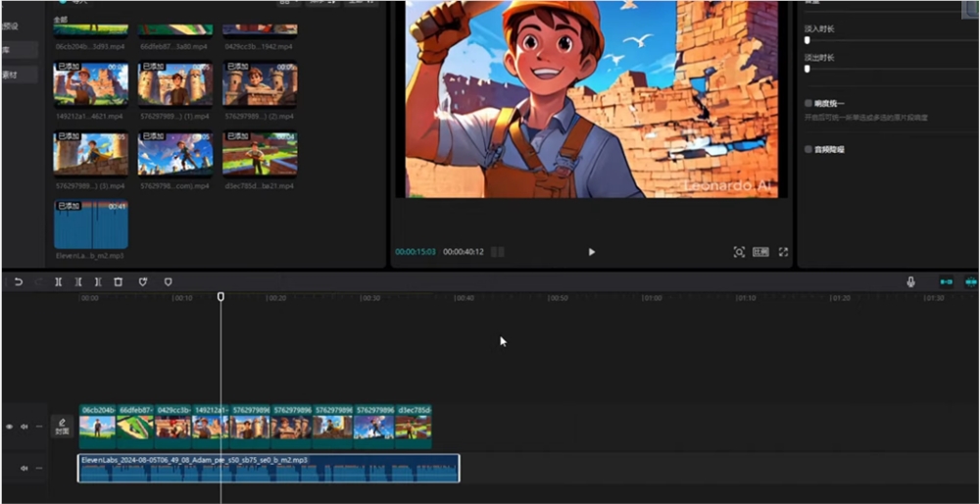
Task: Mute the ElevenLabs audio track
Action: click(x=24, y=468)
